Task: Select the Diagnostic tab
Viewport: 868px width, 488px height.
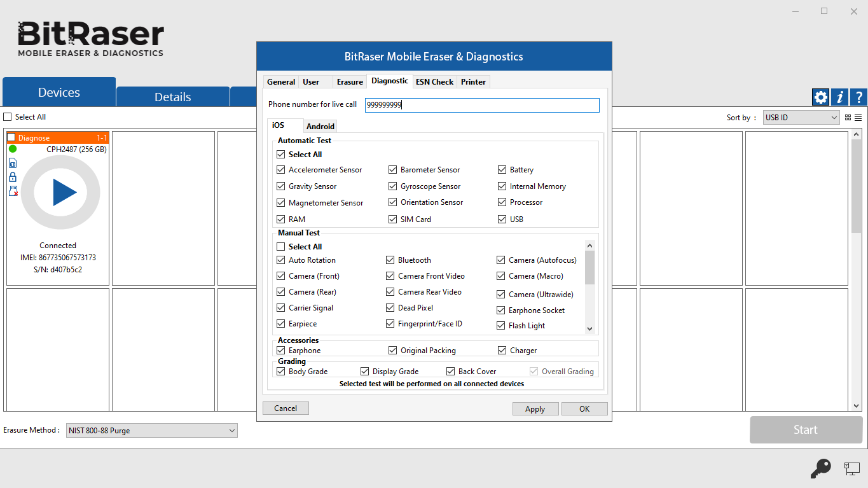Action: click(x=390, y=81)
